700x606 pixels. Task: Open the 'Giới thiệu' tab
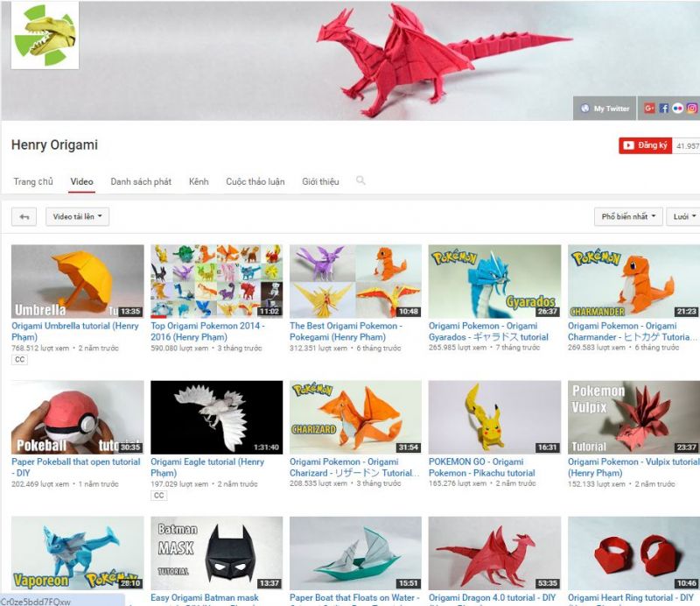click(x=320, y=182)
